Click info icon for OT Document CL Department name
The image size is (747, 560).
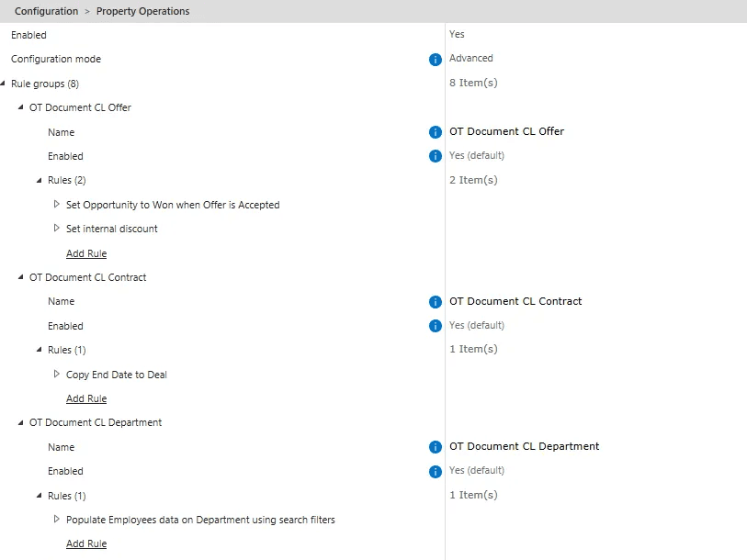click(436, 447)
